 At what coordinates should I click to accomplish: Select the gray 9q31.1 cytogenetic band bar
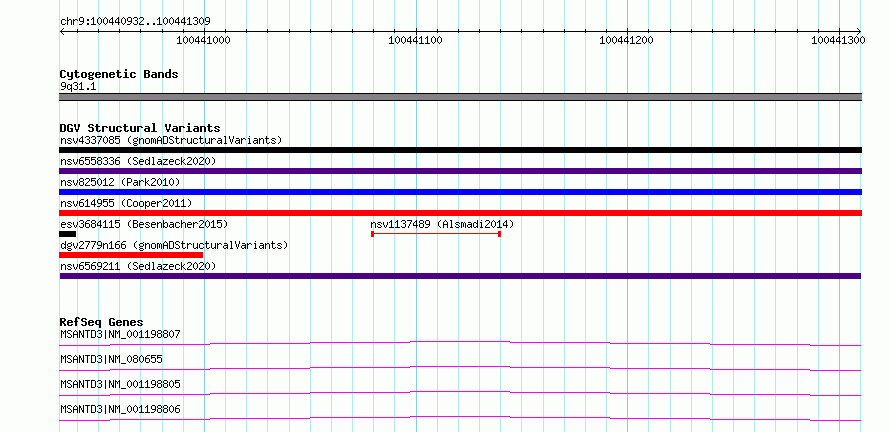click(x=460, y=97)
